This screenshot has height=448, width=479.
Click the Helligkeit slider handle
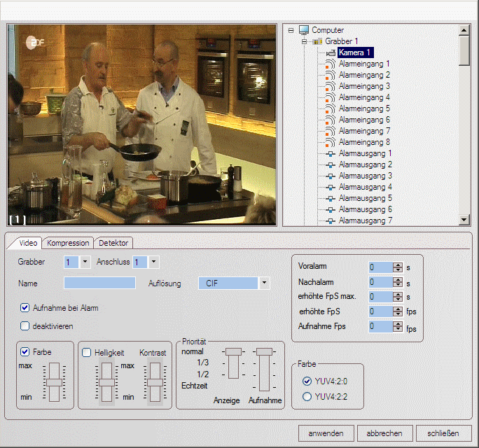tap(106, 382)
